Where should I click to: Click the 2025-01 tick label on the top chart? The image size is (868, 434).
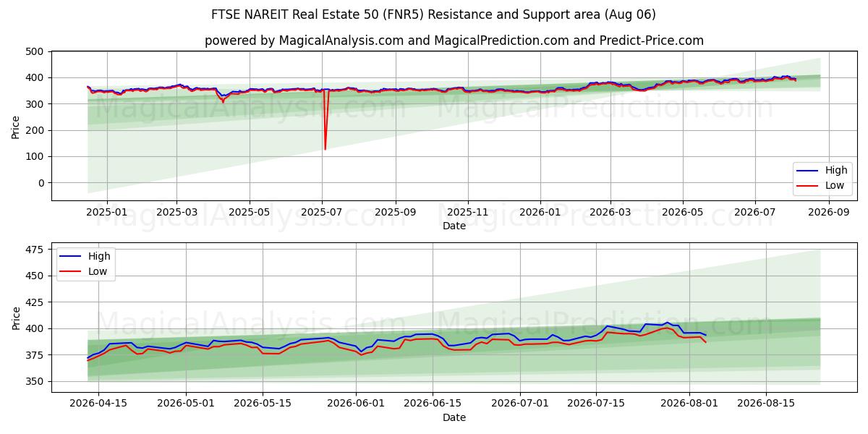107,213
